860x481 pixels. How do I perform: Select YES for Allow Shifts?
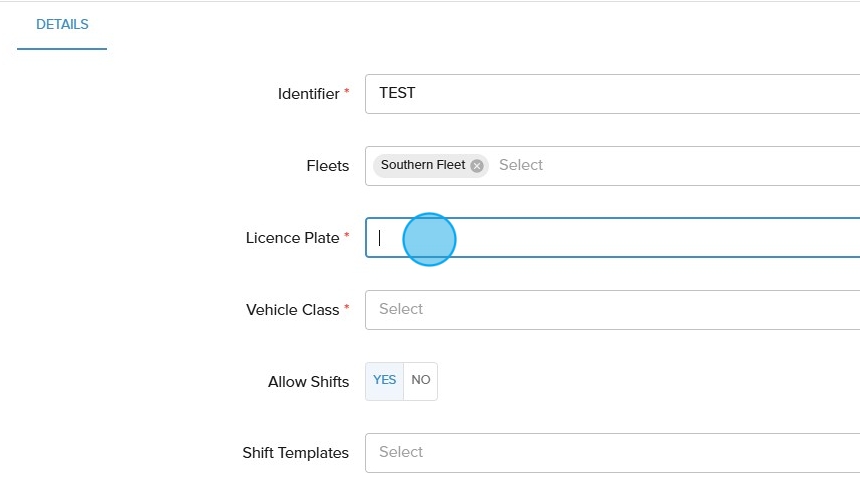[384, 381]
